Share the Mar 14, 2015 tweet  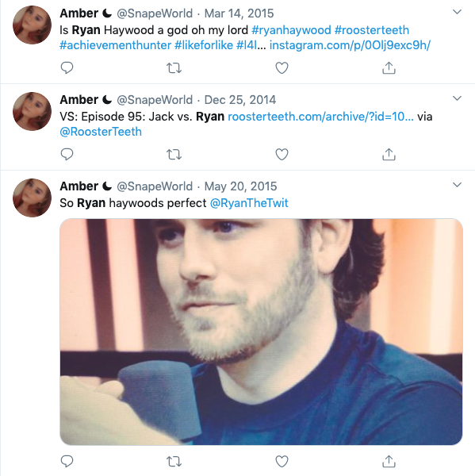[x=389, y=67]
